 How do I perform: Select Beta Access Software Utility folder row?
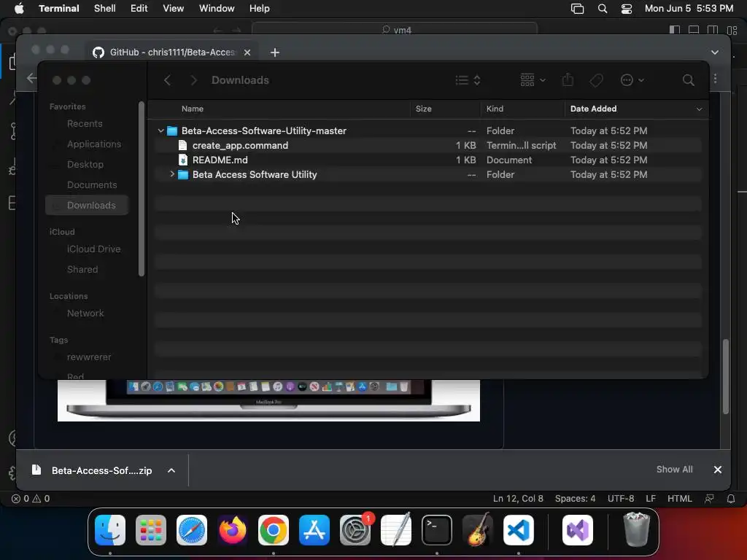(x=427, y=174)
